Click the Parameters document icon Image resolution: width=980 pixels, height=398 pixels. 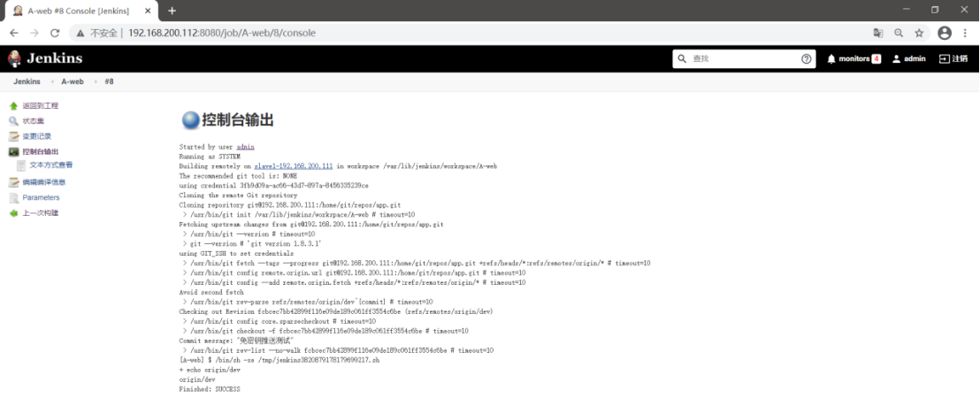tap(14, 198)
